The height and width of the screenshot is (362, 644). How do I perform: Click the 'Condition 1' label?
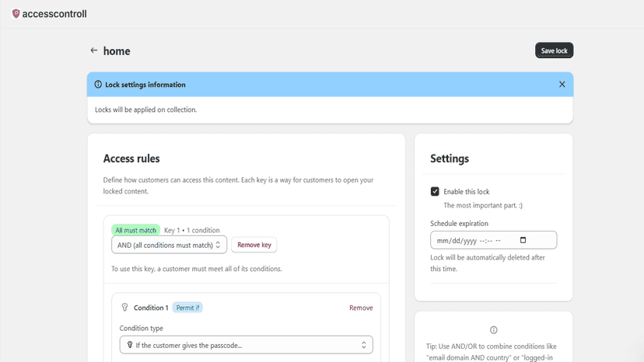(x=151, y=308)
